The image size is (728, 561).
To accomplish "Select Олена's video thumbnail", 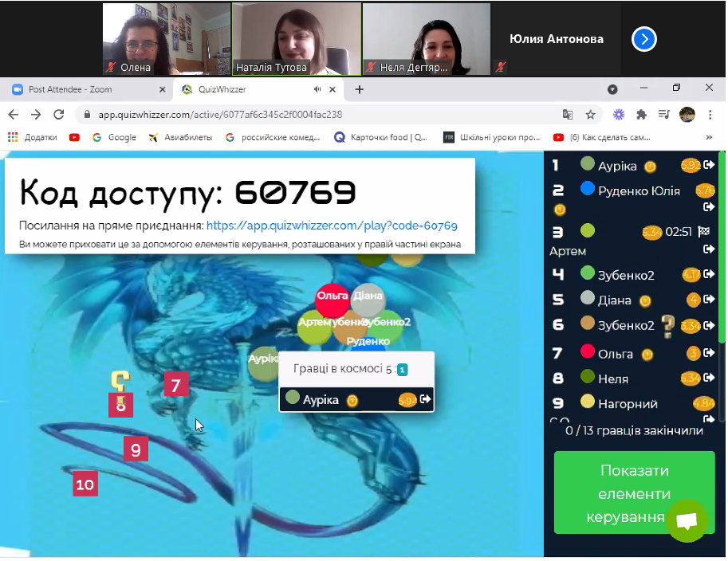I will [x=166, y=39].
